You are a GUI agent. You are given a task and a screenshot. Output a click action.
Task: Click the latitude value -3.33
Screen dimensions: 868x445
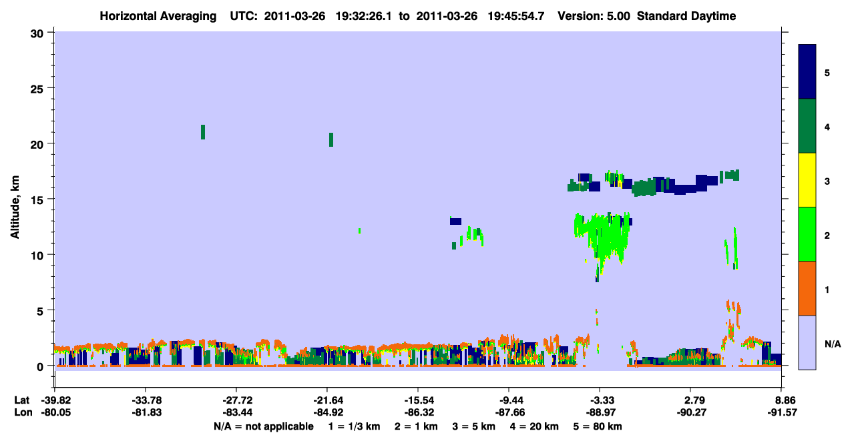point(600,400)
